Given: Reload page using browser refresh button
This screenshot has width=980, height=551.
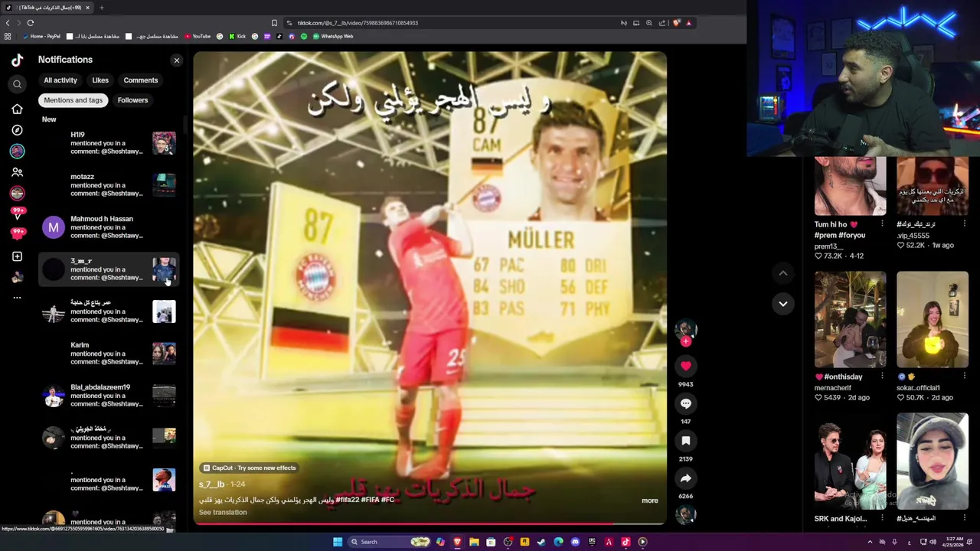Looking at the screenshot, I should [31, 23].
